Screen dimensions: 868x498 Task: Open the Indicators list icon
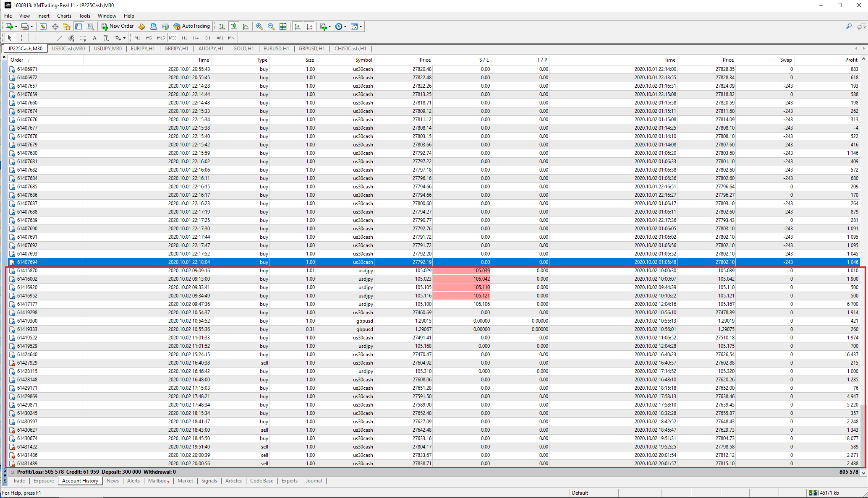point(323,26)
